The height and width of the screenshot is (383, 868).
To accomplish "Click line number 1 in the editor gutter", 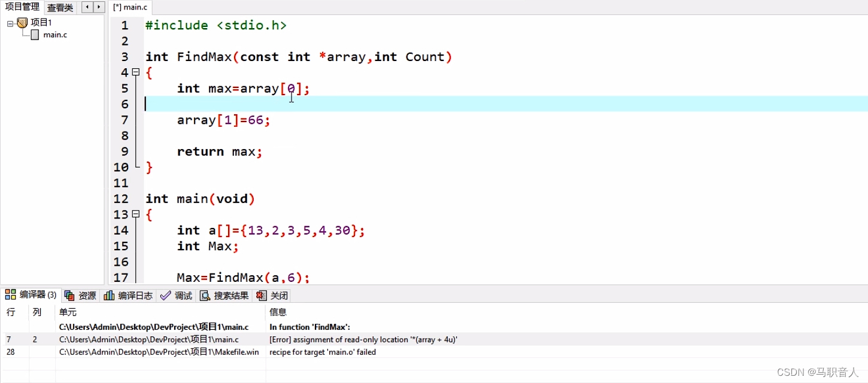I will (x=125, y=25).
